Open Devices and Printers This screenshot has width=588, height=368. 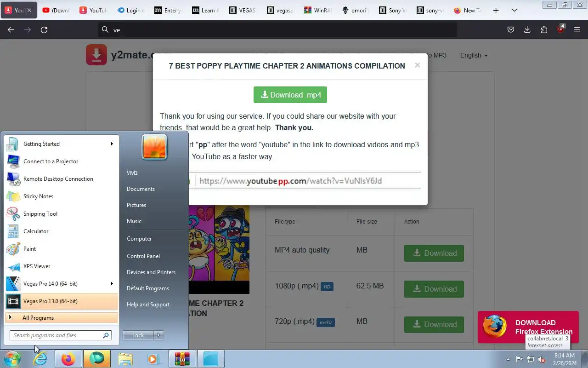tap(151, 272)
